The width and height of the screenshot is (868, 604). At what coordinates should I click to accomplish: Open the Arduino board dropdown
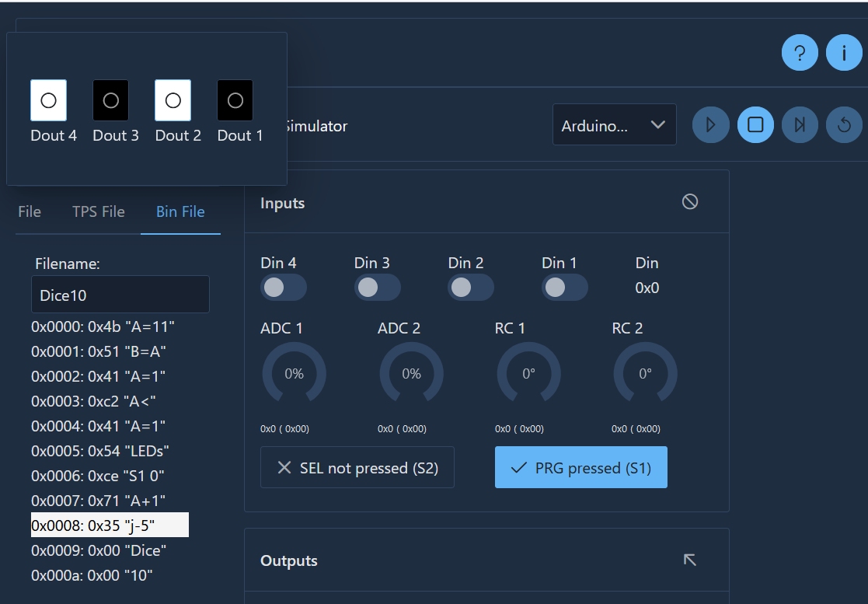tap(614, 125)
